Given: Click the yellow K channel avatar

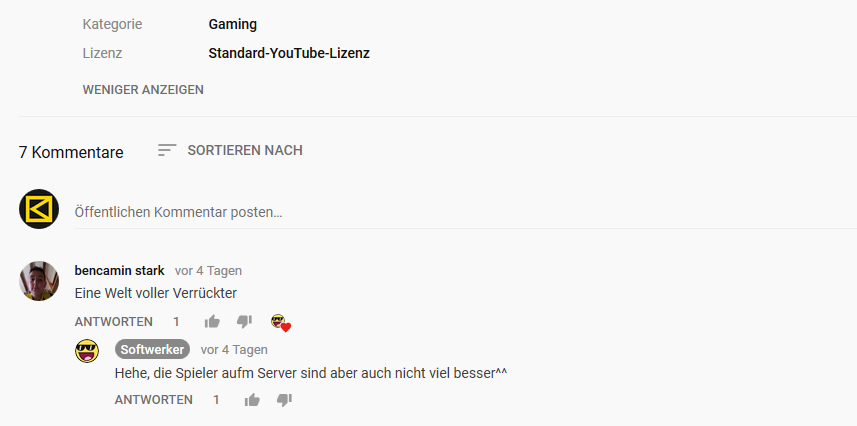Looking at the screenshot, I should click(x=39, y=209).
